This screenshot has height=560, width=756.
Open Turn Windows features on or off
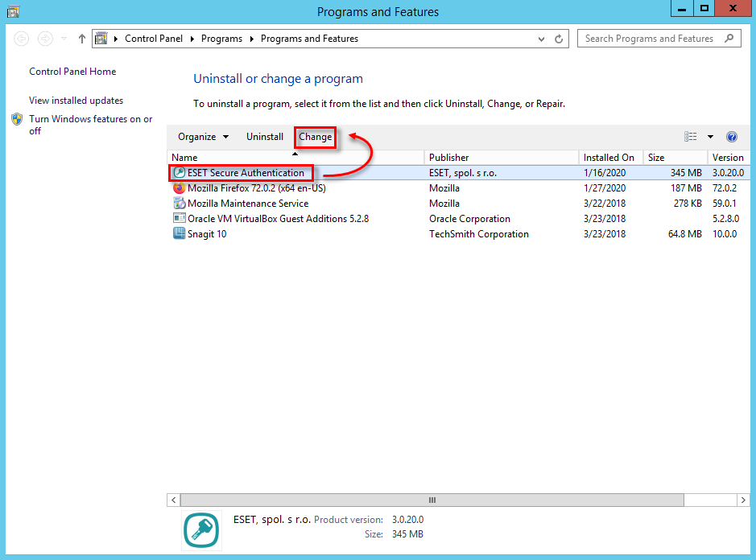[x=91, y=118]
